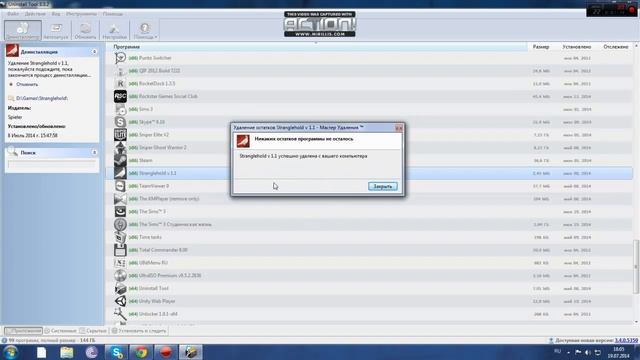Open the red recorder app in taskbar

[165, 352]
